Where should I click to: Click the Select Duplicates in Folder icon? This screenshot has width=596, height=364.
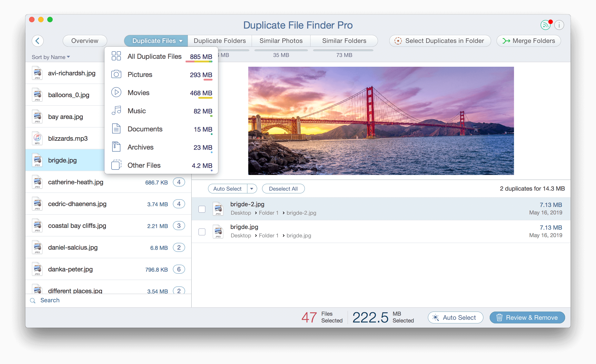coord(398,40)
